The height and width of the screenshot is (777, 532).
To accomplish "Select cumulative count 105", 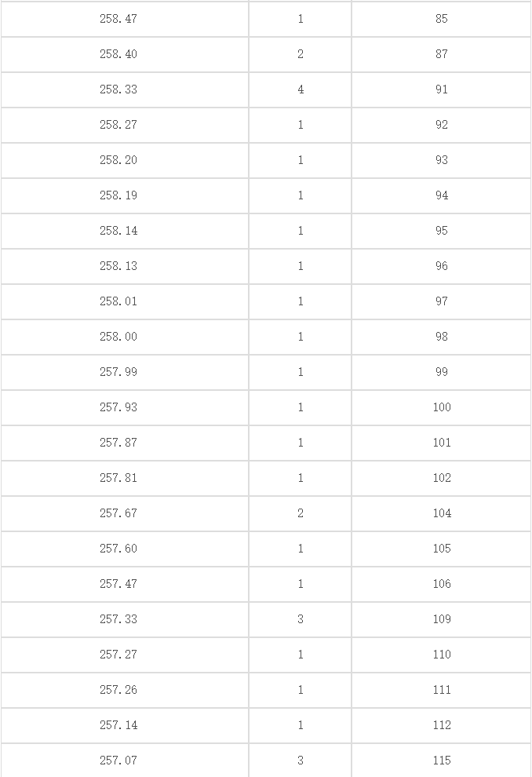I will [x=441, y=549].
